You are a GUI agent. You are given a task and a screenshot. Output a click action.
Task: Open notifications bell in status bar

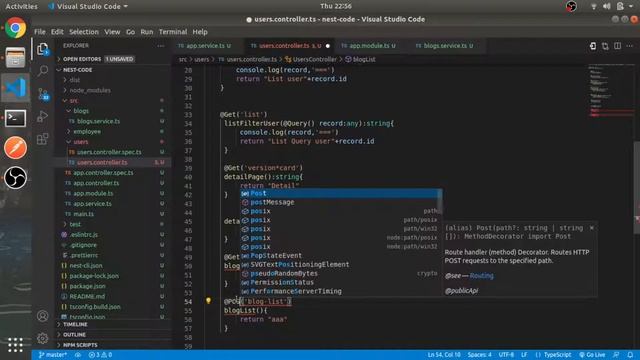click(x=630, y=355)
